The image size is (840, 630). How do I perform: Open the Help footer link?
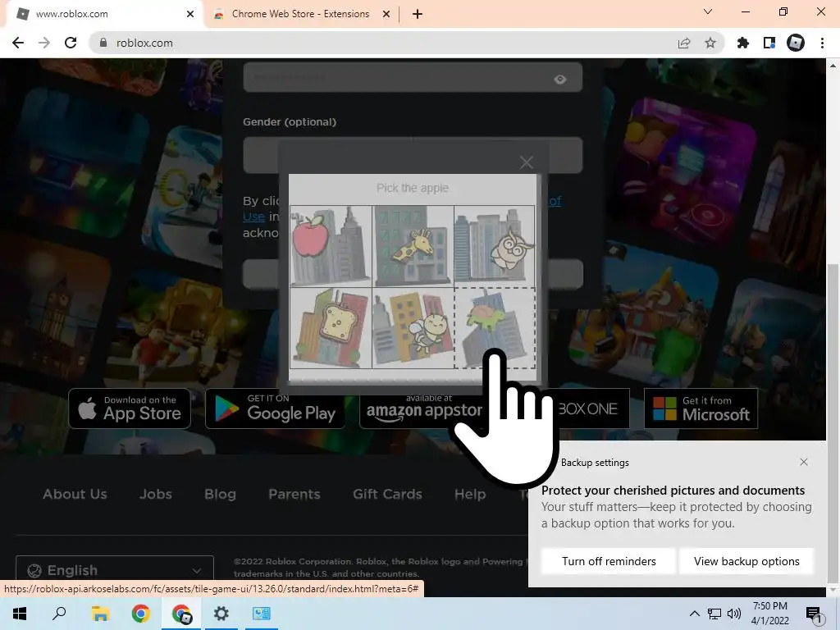[470, 494]
